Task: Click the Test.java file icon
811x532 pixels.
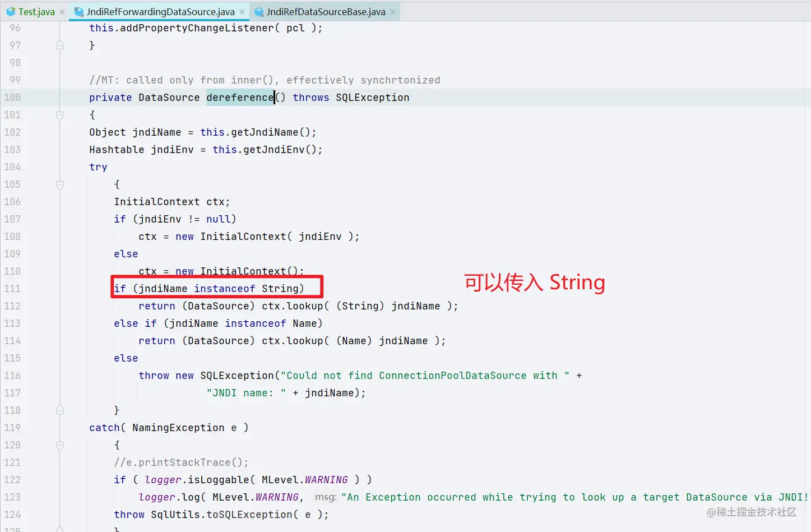Action: pos(11,12)
